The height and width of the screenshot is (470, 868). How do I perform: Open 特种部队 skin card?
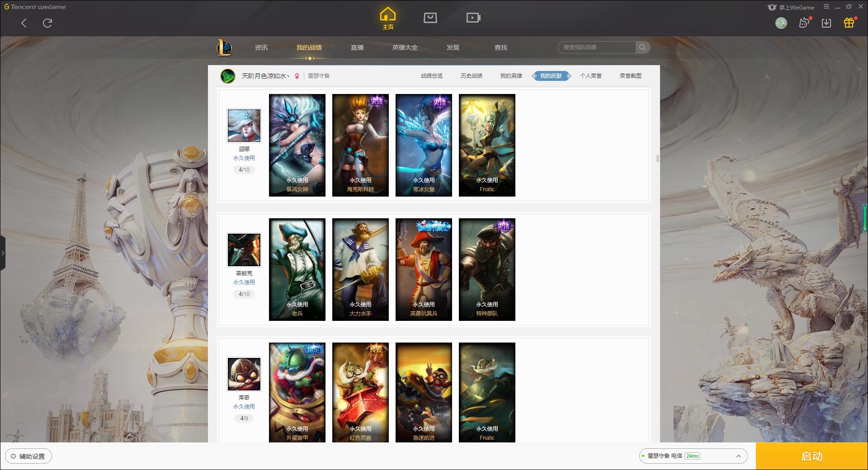(x=487, y=269)
